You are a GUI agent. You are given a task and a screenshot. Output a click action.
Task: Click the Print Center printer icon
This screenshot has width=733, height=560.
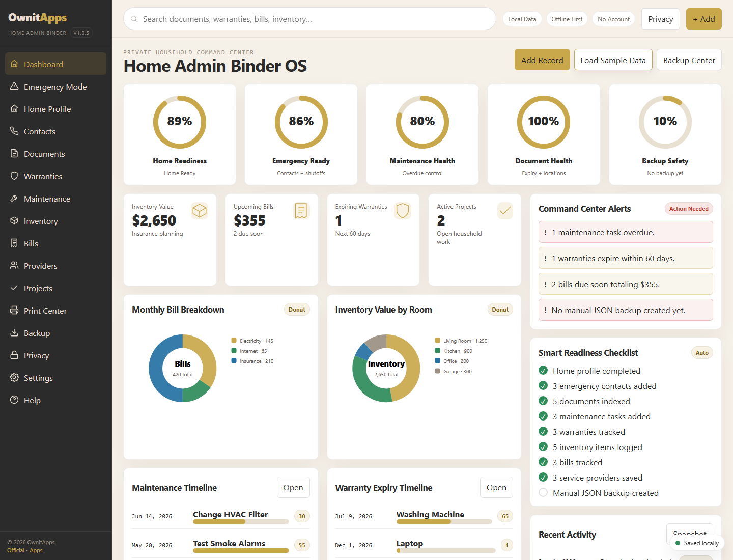pyautogui.click(x=14, y=311)
